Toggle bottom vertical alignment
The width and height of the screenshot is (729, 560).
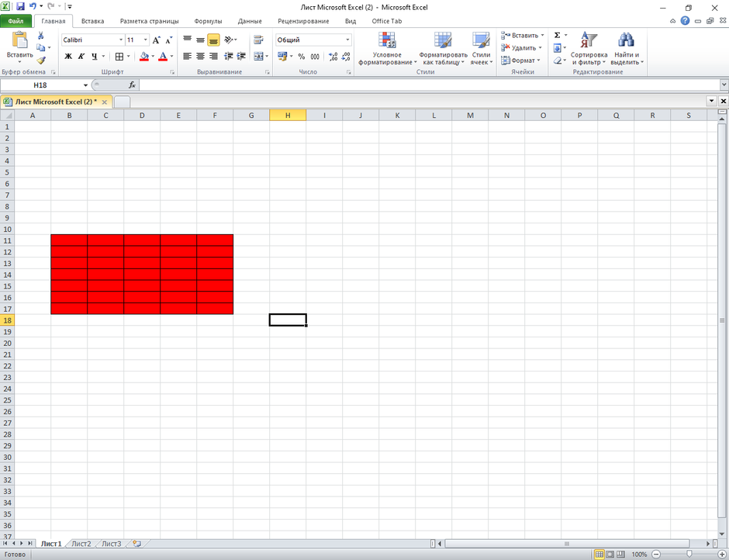[213, 40]
